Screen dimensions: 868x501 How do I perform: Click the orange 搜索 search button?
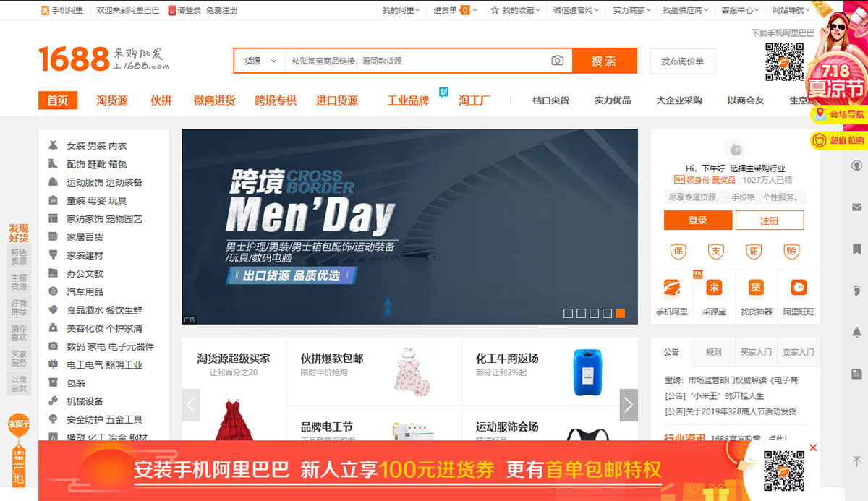[x=605, y=61]
